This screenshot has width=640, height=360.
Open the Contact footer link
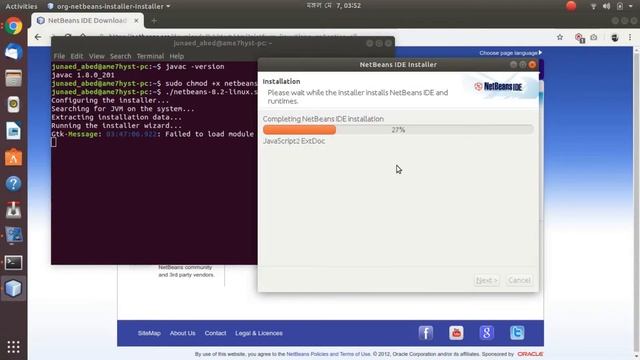click(215, 333)
